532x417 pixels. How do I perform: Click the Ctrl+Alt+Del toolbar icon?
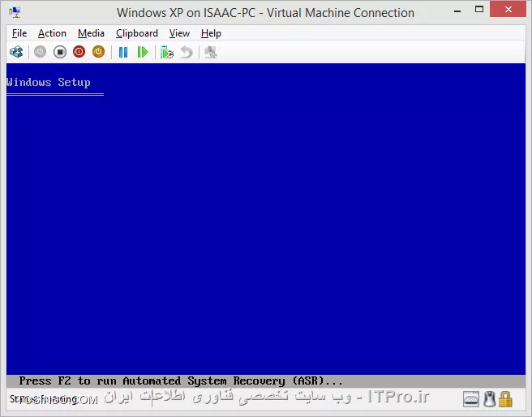click(x=16, y=52)
